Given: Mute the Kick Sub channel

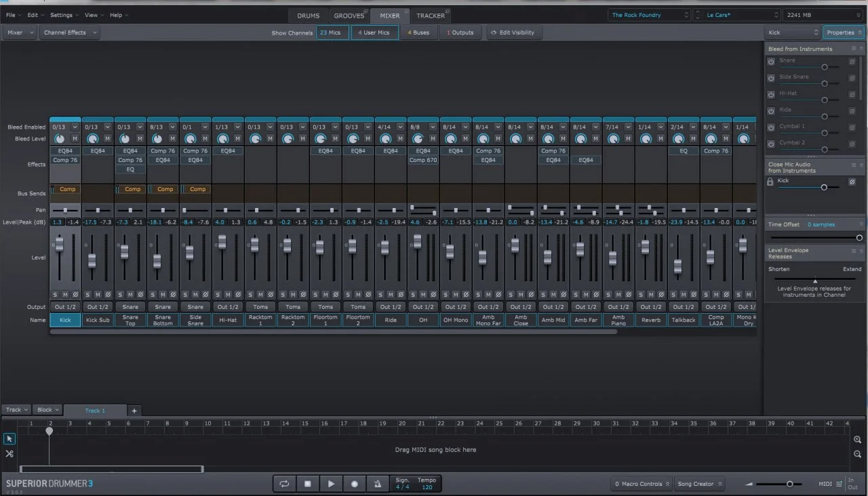Looking at the screenshot, I should click(x=98, y=294).
